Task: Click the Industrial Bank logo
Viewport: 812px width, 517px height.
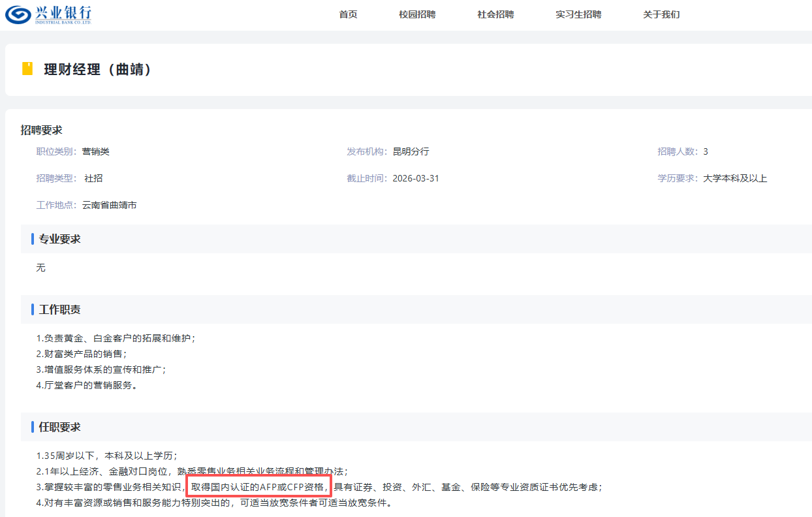Action: 49,14
